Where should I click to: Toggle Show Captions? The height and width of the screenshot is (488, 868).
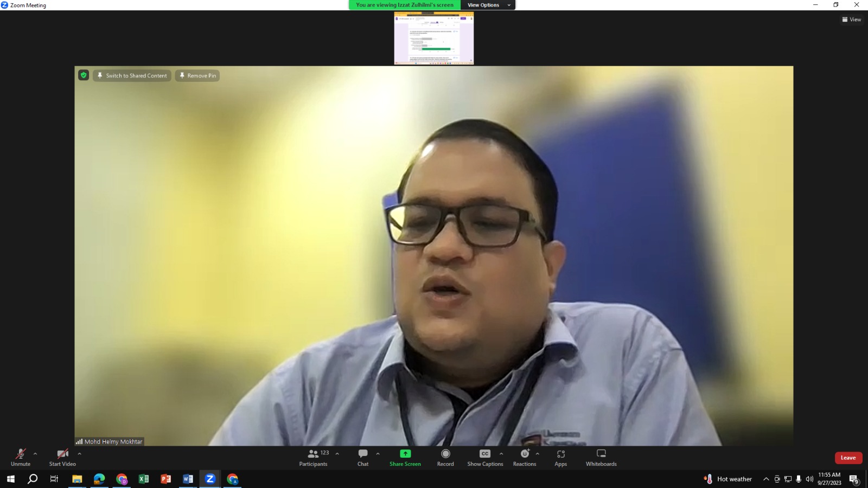tap(485, 457)
